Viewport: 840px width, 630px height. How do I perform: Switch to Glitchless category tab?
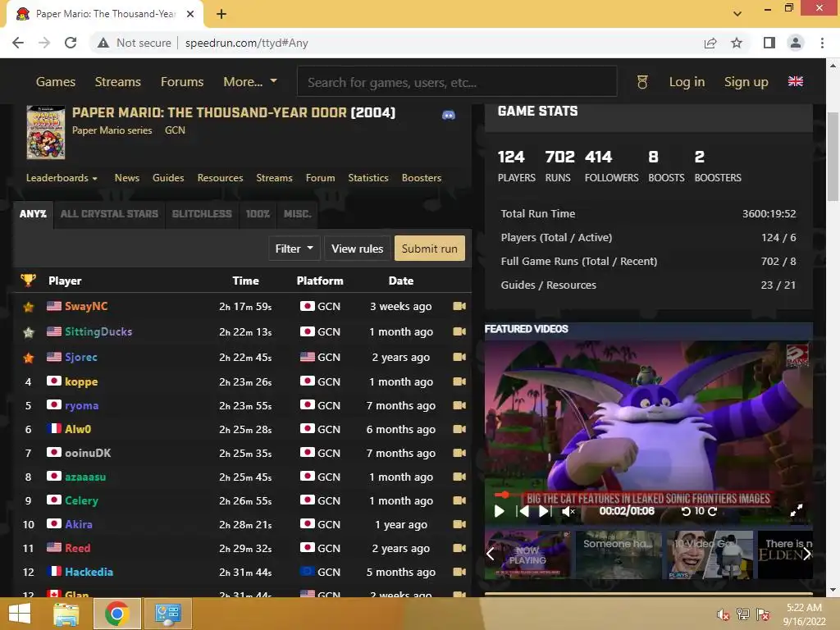tap(202, 214)
